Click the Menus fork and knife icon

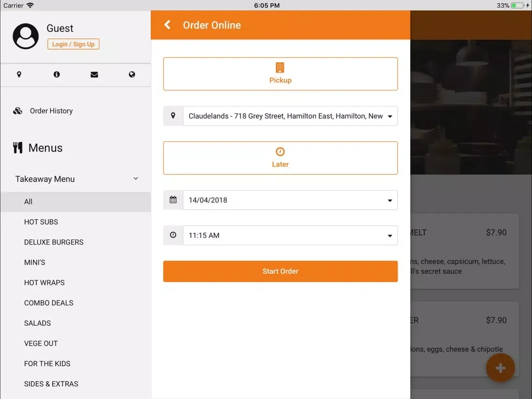18,148
